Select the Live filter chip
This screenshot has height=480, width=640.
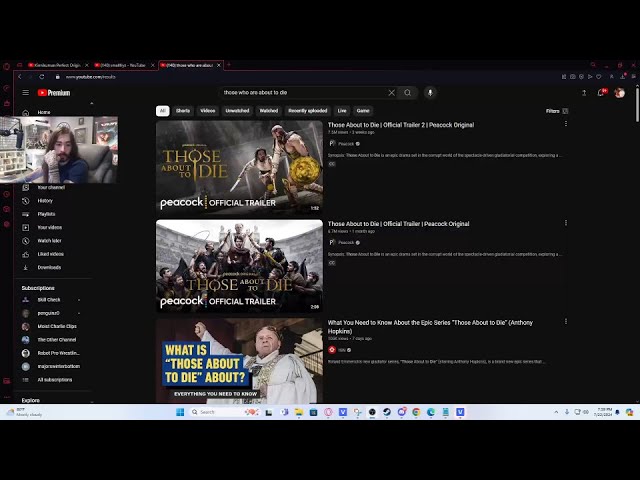342,111
